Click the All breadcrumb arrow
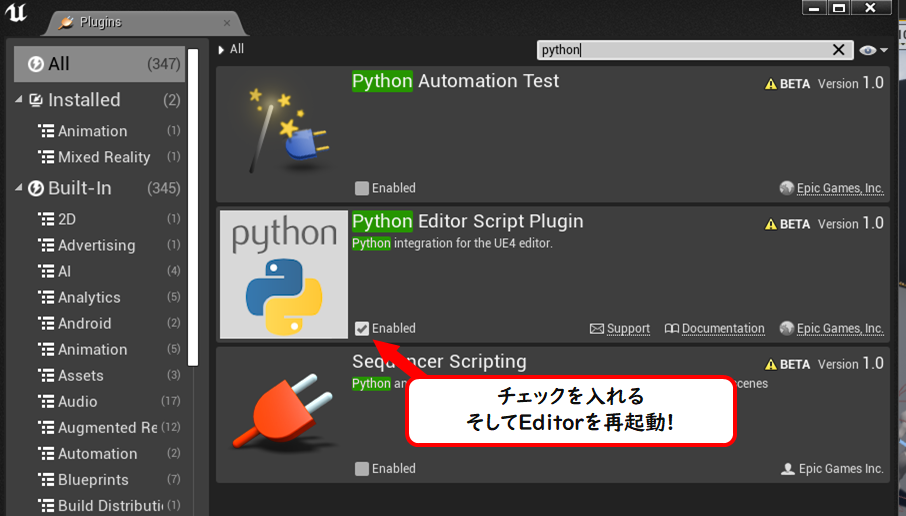Image resolution: width=906 pixels, height=516 pixels. pyautogui.click(x=221, y=50)
